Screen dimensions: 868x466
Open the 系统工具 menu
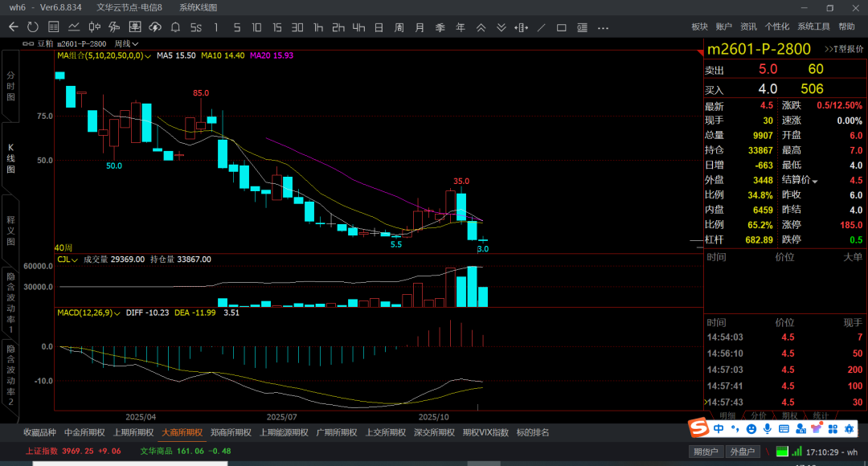coord(813,27)
